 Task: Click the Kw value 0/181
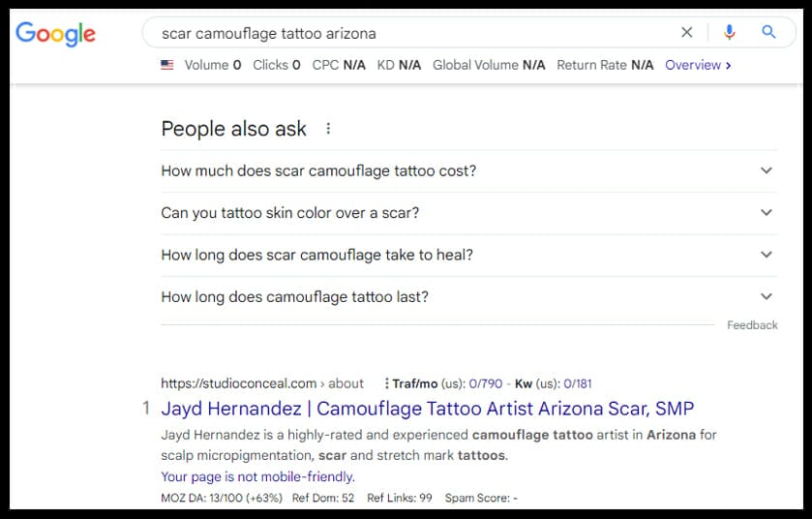(578, 383)
